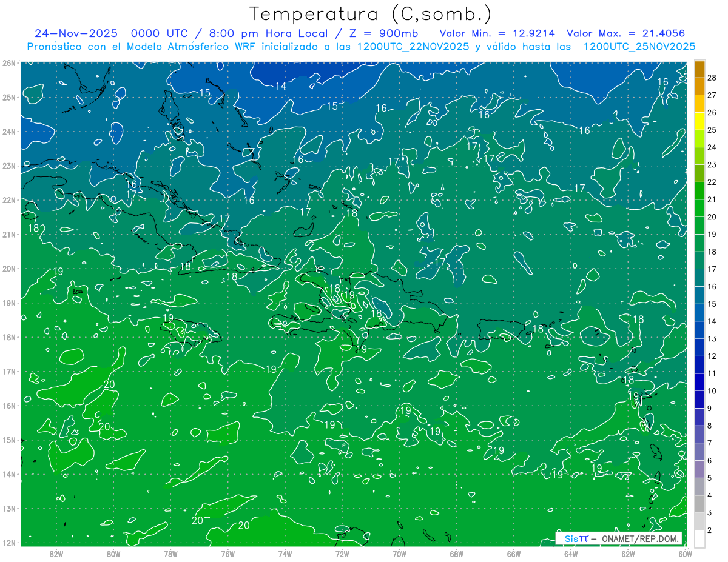This screenshot has width=728, height=562.
Task: Click the "26N" latitude axis label
Action: (x=8, y=62)
